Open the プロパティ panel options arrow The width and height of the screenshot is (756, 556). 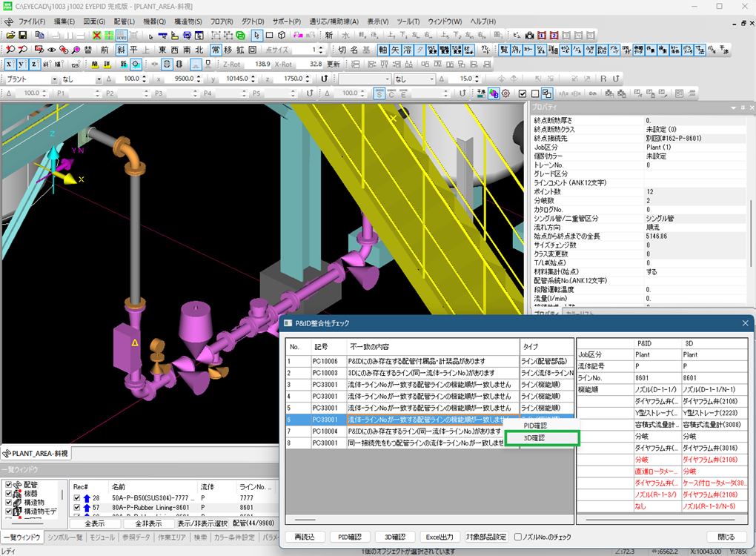pyautogui.click(x=733, y=107)
